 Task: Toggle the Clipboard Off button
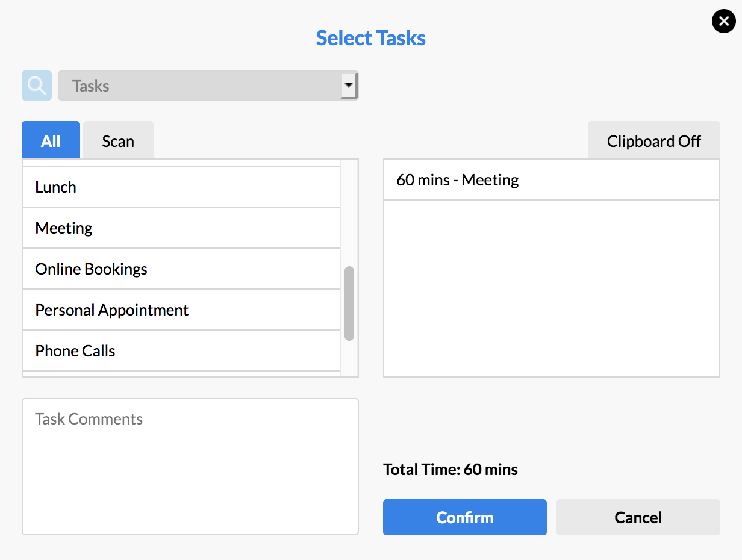tap(654, 140)
